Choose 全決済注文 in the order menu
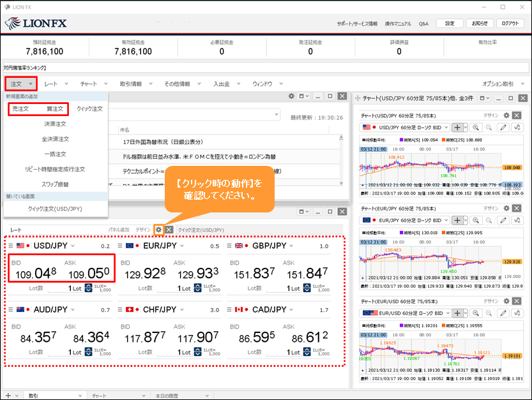The image size is (532, 400). (56, 139)
